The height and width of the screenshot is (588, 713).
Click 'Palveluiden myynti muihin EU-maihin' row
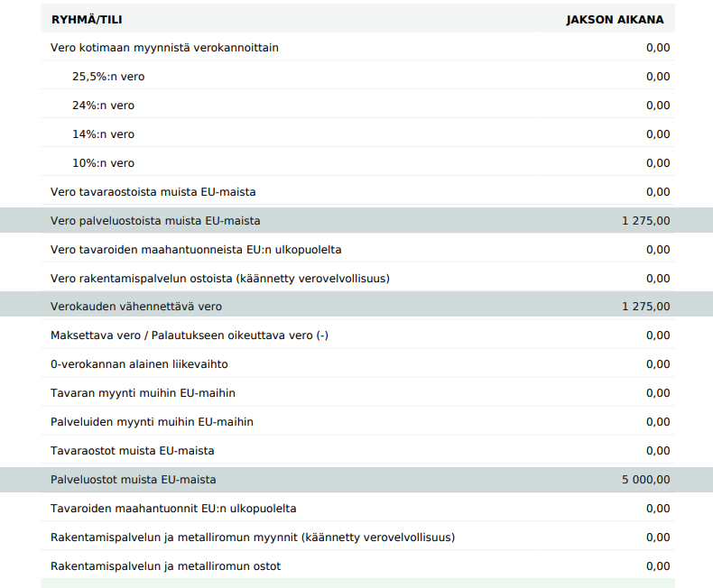click(x=152, y=422)
